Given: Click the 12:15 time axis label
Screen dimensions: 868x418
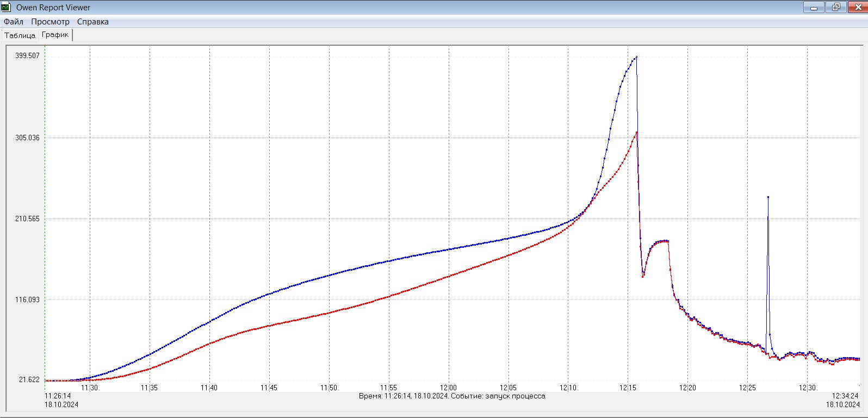Looking at the screenshot, I should click(x=628, y=388).
